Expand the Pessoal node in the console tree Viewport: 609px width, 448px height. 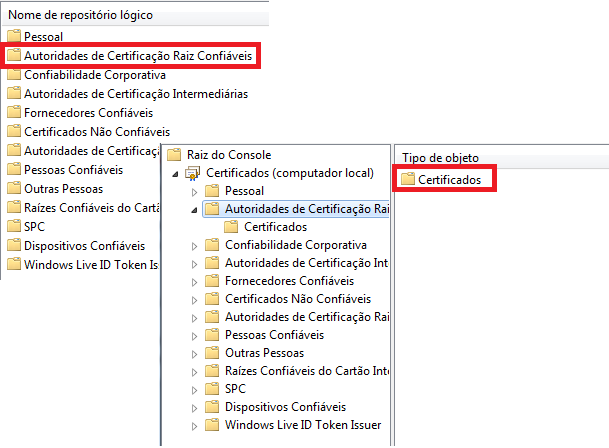[194, 191]
